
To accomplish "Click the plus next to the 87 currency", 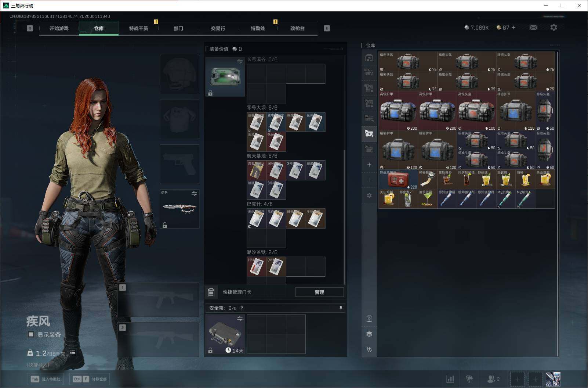I will click(x=513, y=28).
